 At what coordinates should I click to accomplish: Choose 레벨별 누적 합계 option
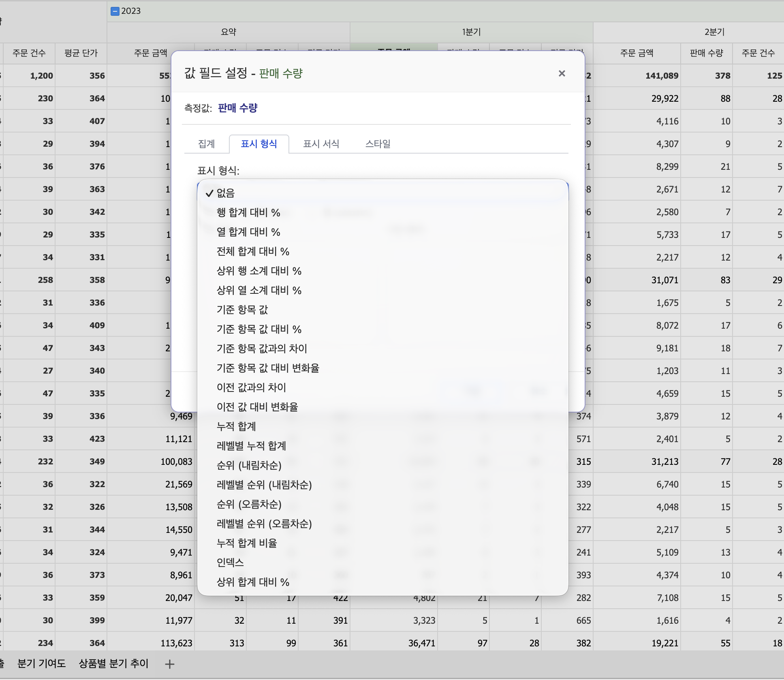(382, 446)
